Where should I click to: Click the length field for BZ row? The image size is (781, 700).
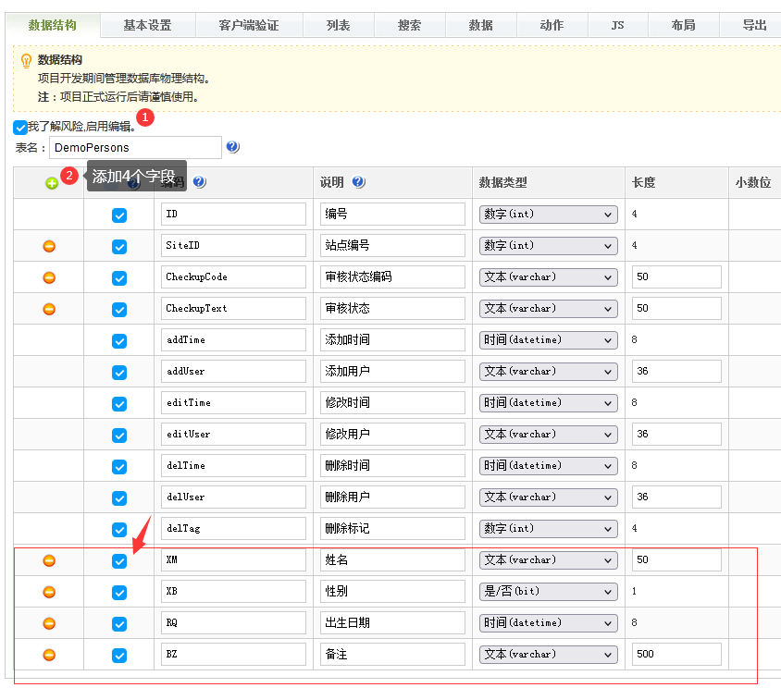(x=676, y=655)
